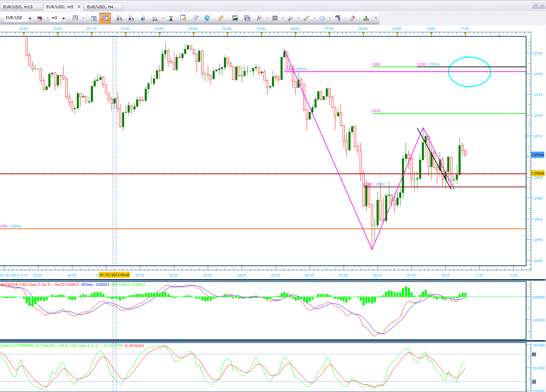
Task: Expand the unlink chart options arrow
Action: pyautogui.click(x=47, y=18)
